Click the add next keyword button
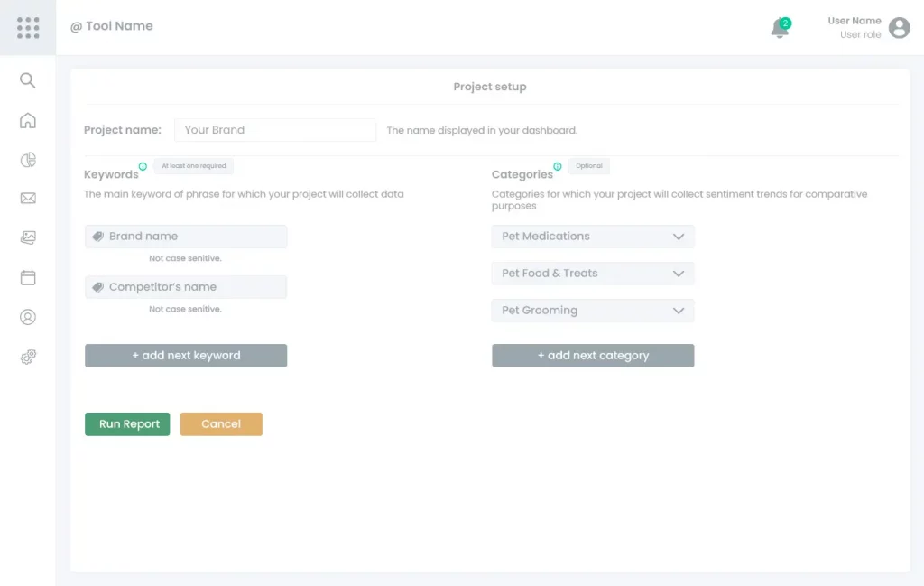Screen dimensions: 924x586 pyautogui.click(x=186, y=356)
